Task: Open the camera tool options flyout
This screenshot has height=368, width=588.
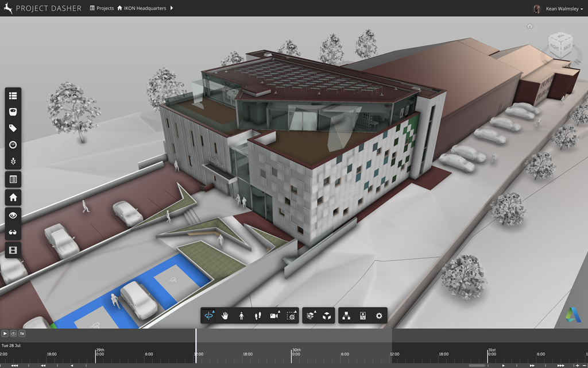Action: tap(274, 316)
